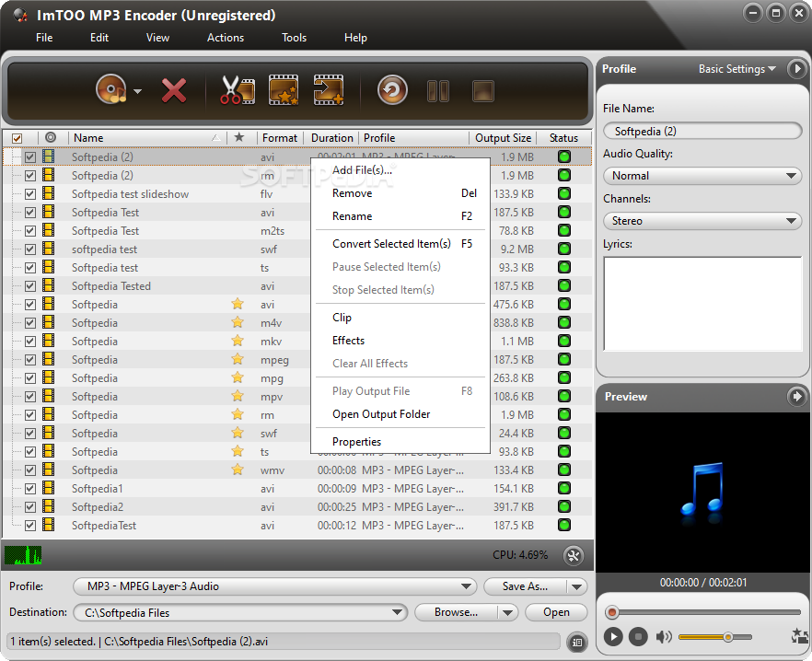Click the circle column header icon

[x=51, y=137]
